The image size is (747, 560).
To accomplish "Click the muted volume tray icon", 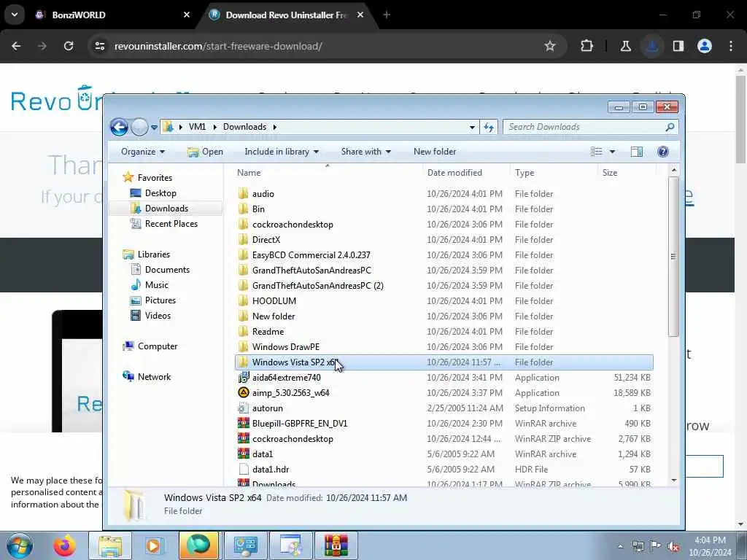I will pyautogui.click(x=673, y=546).
